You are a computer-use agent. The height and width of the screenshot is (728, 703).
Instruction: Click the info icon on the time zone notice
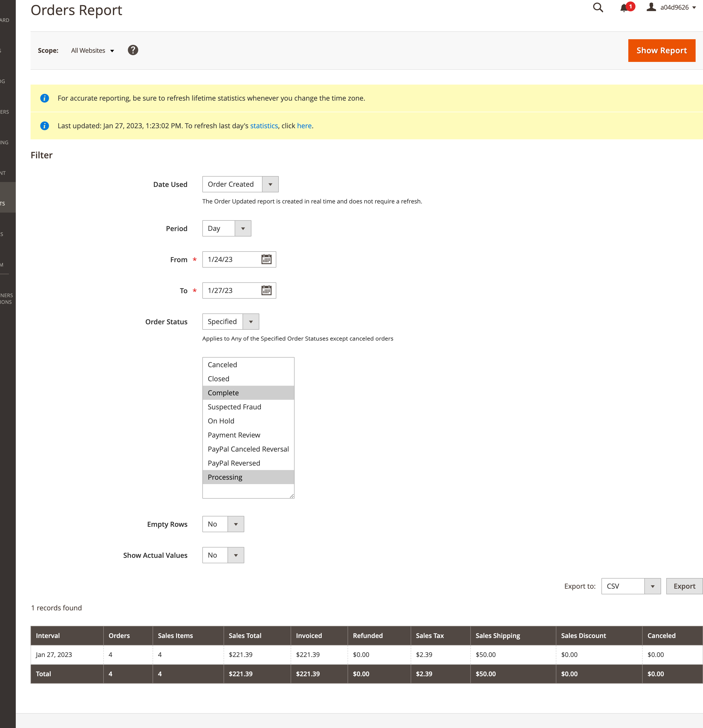click(45, 98)
